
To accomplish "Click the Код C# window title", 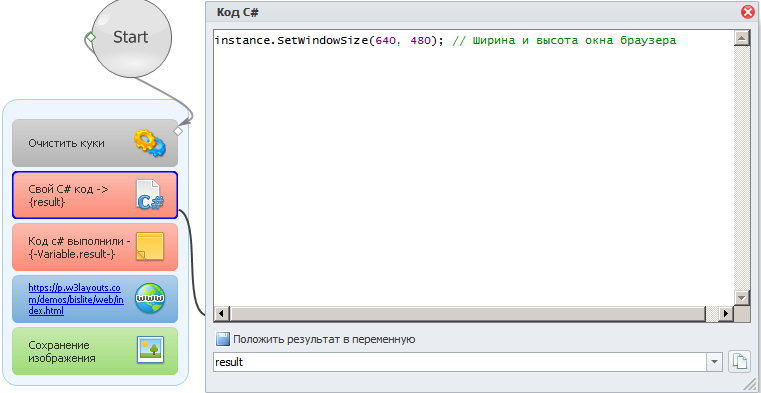I will [x=238, y=13].
